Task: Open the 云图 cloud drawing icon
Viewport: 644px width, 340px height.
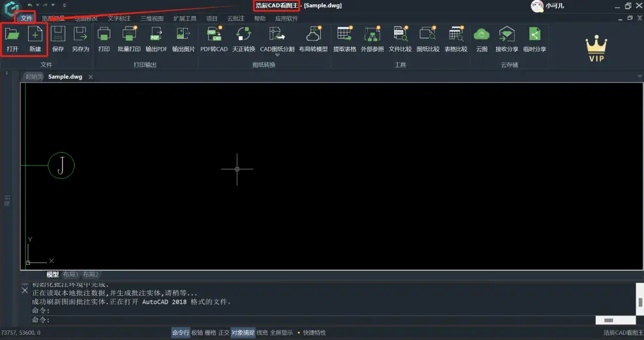Action: point(481,35)
